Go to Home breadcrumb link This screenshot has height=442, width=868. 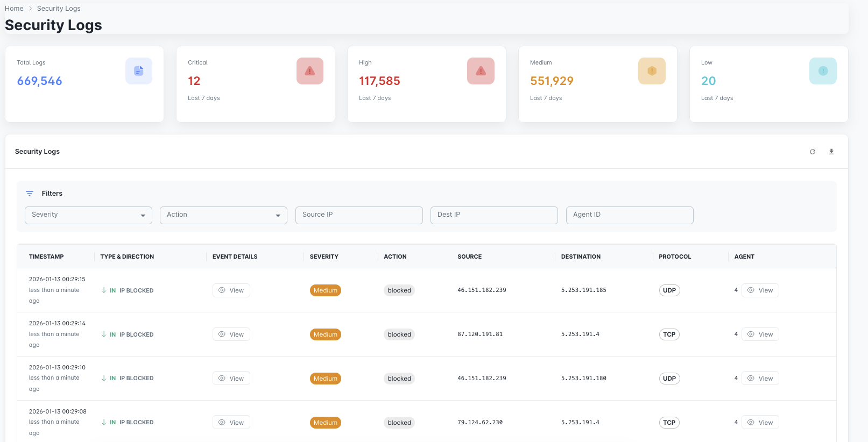coord(14,9)
